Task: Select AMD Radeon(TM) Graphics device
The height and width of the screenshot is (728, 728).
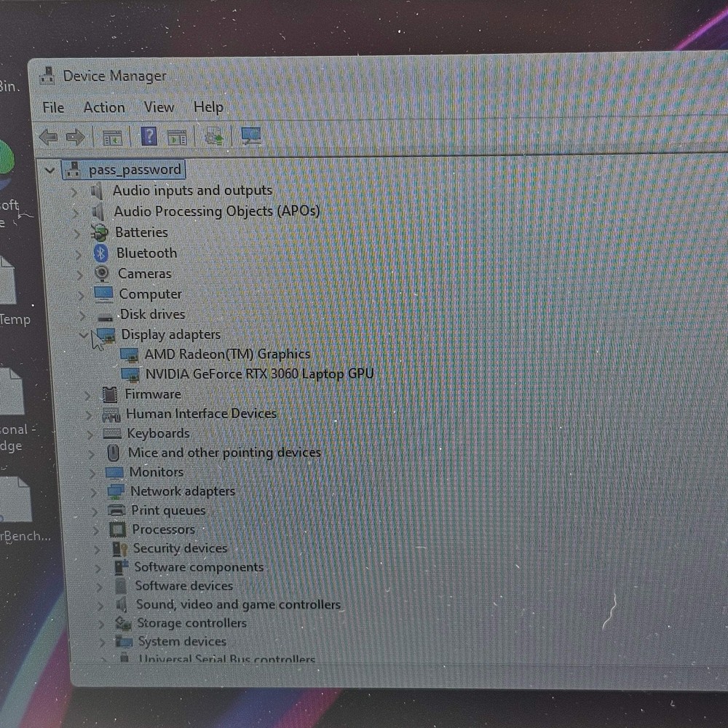Action: (x=227, y=355)
